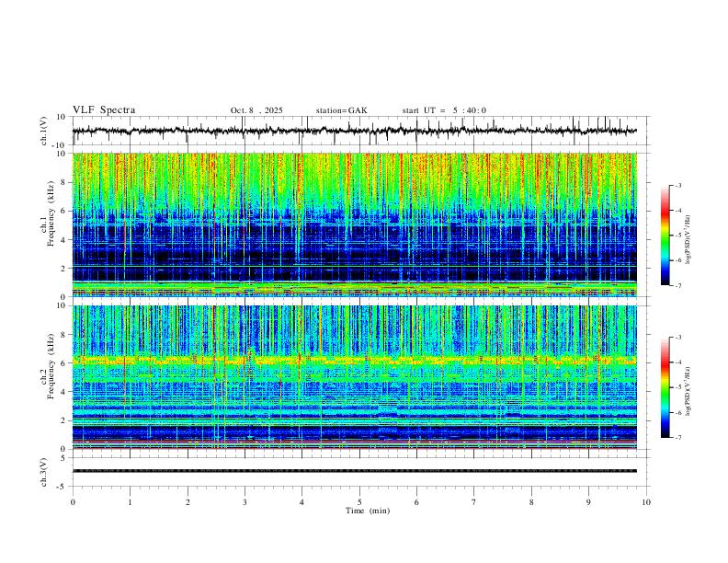Click the "Time (min)" axis label

tap(368, 511)
